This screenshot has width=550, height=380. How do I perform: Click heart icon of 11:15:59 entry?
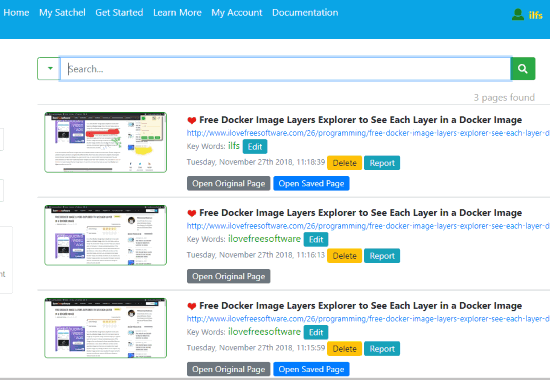192,306
